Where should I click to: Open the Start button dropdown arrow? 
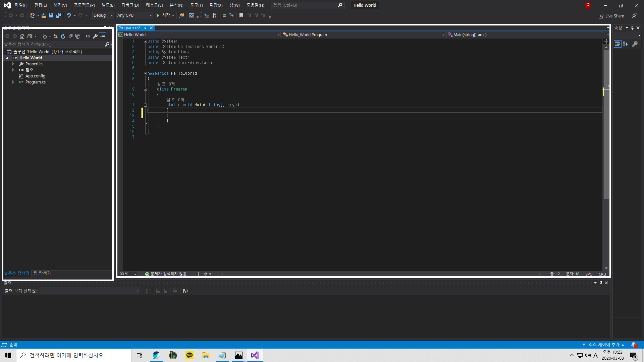[173, 15]
